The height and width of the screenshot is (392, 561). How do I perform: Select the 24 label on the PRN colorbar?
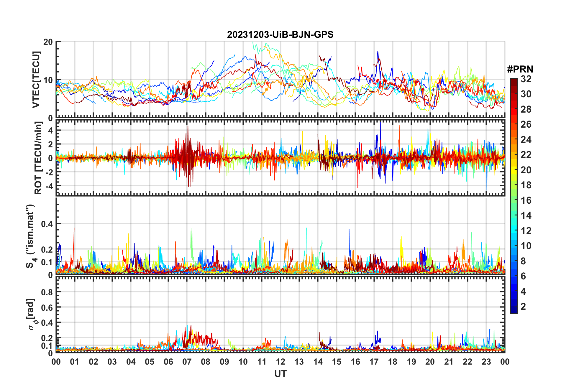tap(526, 139)
